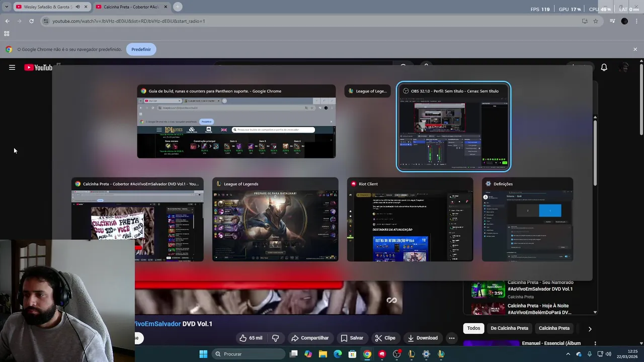Select the De Calcinha Preta filter chip
The width and height of the screenshot is (644, 362).
(509, 328)
